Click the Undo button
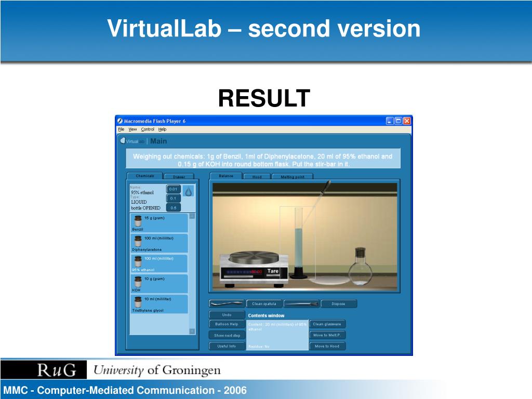Screen dimensions: 532x399 pos(227,315)
